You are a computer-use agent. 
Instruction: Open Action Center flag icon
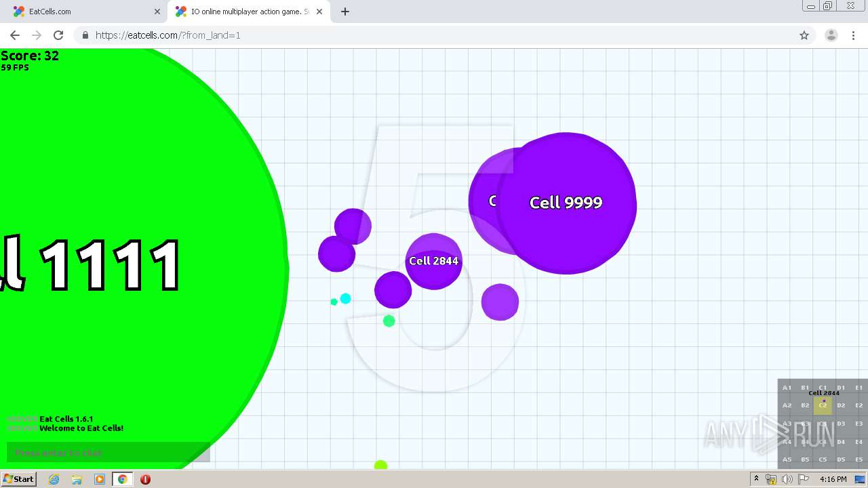pos(803,479)
